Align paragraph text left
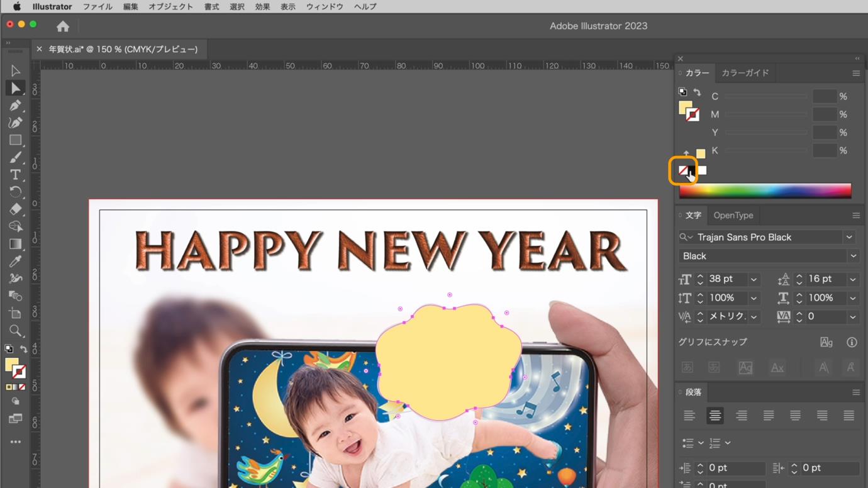The image size is (868, 488). (689, 416)
